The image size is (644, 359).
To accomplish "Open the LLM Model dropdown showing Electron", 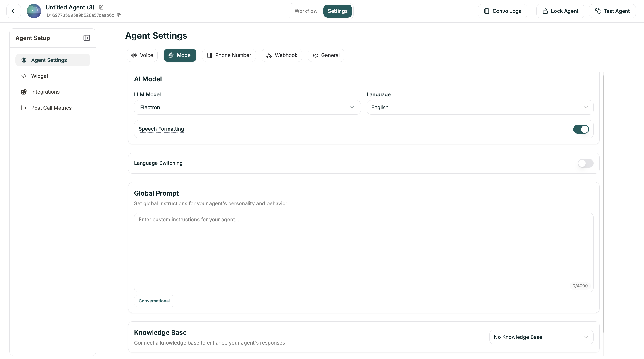I will point(247,107).
